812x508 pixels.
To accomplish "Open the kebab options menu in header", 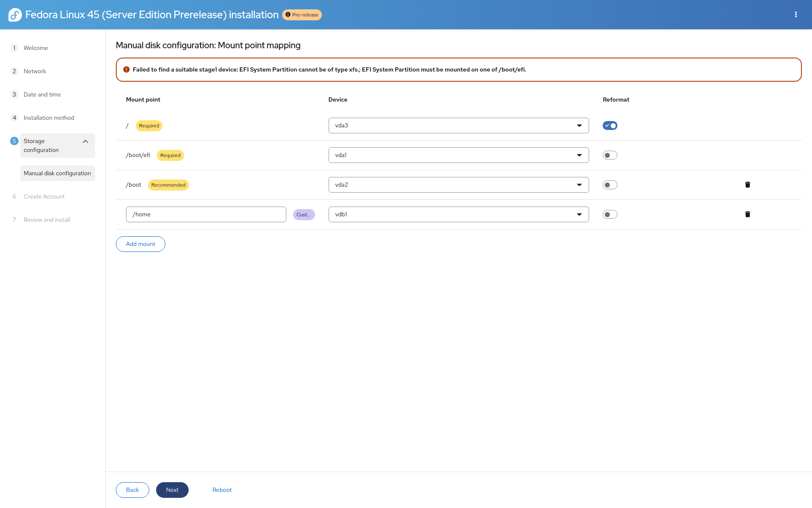I will pyautogui.click(x=796, y=14).
